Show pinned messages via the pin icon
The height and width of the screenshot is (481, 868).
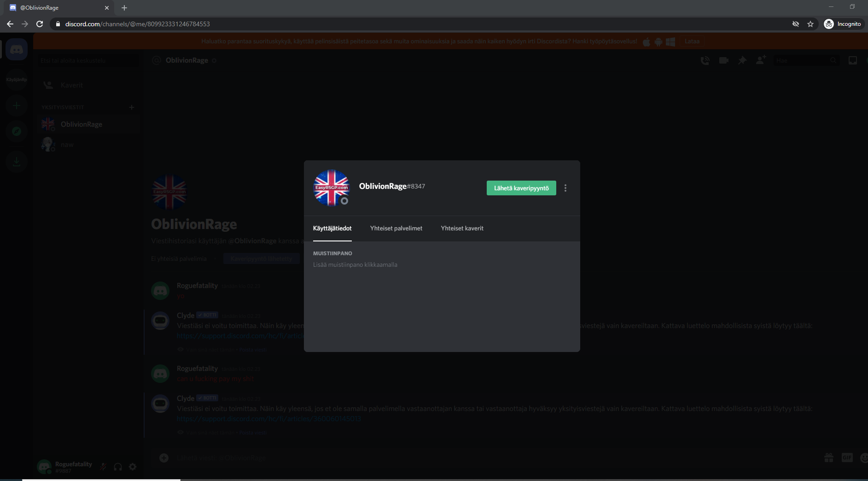(x=742, y=60)
